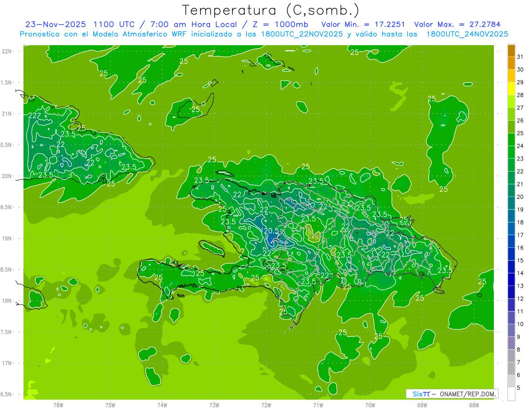Select the teal swatch between 19 and 20
Viewport: 532px width, 411px height.
pyautogui.click(x=511, y=203)
